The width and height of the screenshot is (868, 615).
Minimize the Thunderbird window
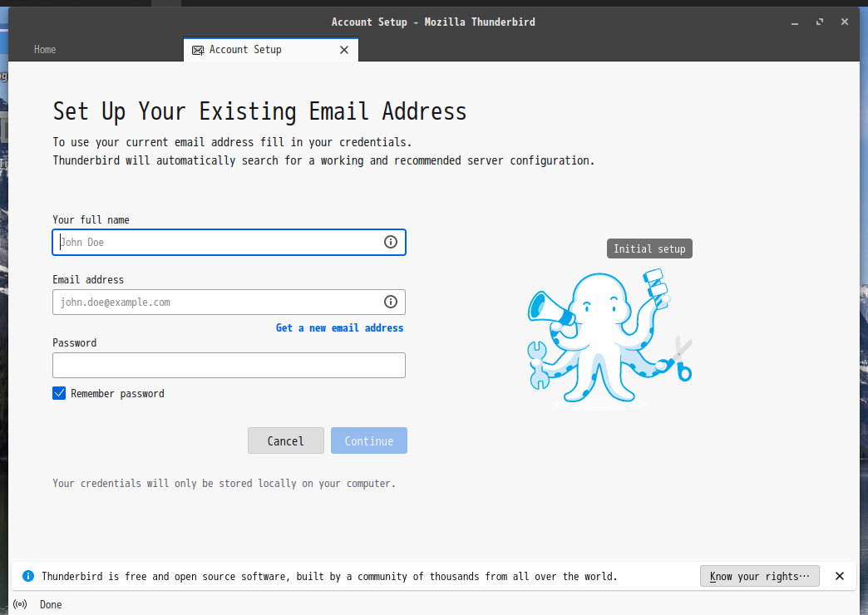pyautogui.click(x=795, y=22)
